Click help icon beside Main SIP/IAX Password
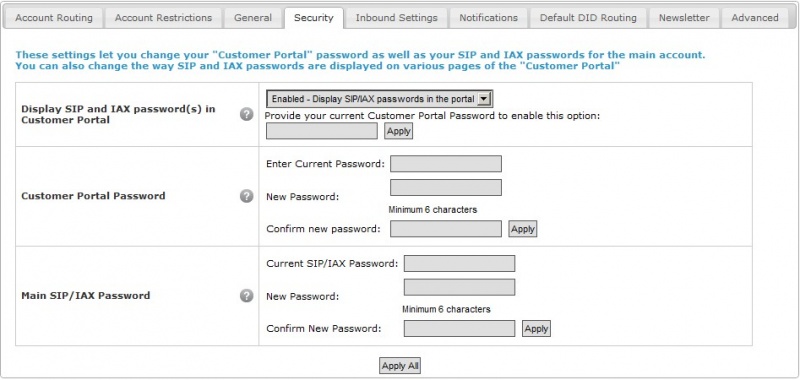Screen dimensions: 800x380 pyautogui.click(x=246, y=296)
